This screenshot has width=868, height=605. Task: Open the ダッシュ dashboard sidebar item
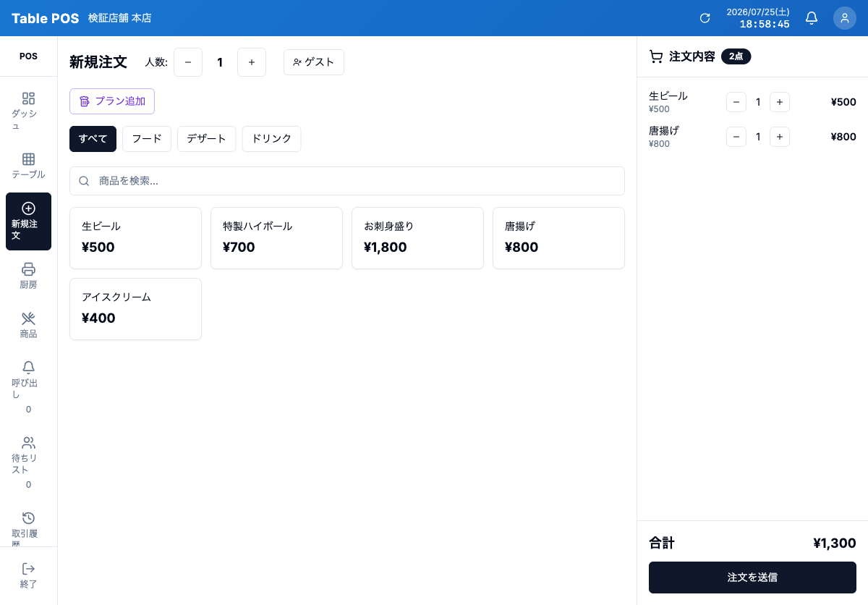[x=28, y=111]
